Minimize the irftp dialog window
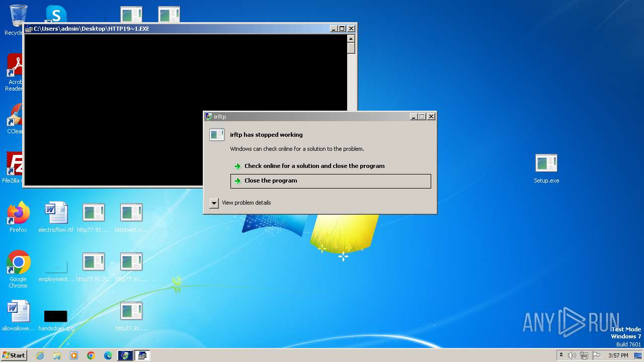The image size is (644, 362). tap(414, 117)
